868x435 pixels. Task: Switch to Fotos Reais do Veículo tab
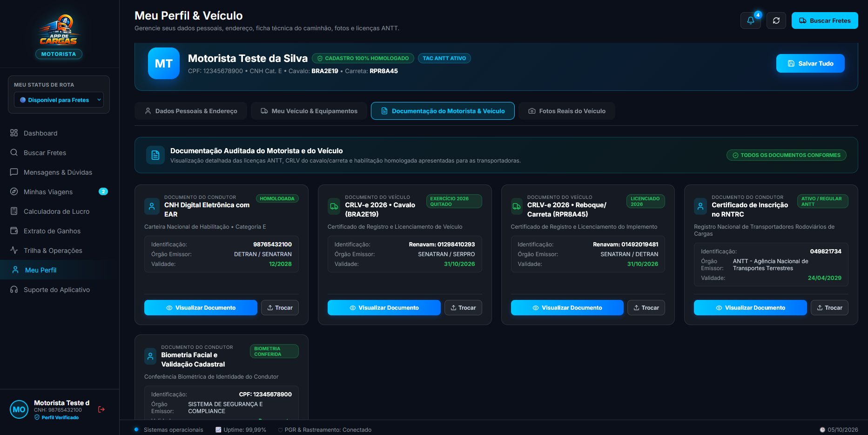pyautogui.click(x=567, y=111)
